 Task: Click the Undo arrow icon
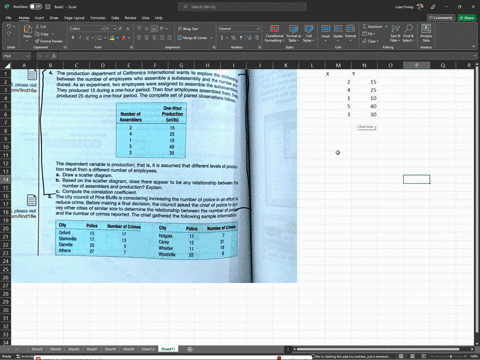[9, 26]
